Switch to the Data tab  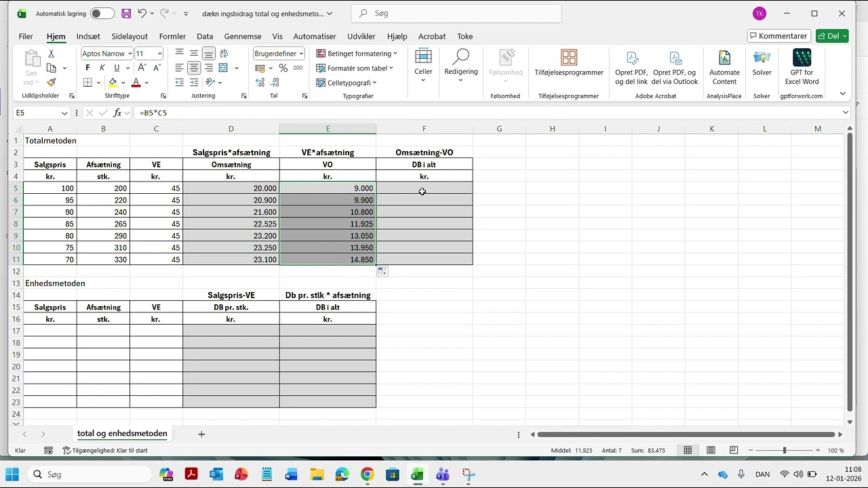pos(205,37)
